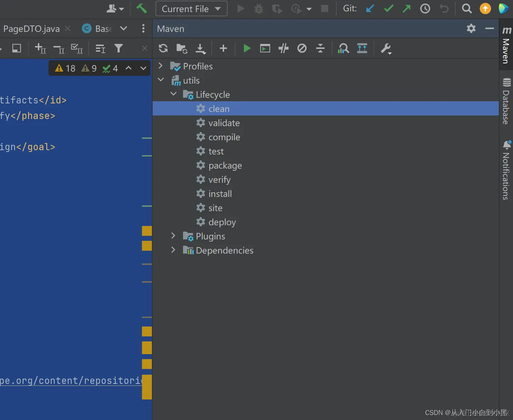Expand the Dependencies node
Image resolution: width=513 pixels, height=420 pixels.
[x=173, y=250]
